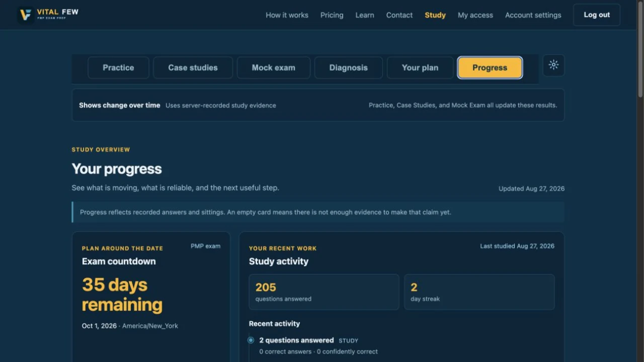Open the Practice tab
The height and width of the screenshot is (362, 644).
118,68
